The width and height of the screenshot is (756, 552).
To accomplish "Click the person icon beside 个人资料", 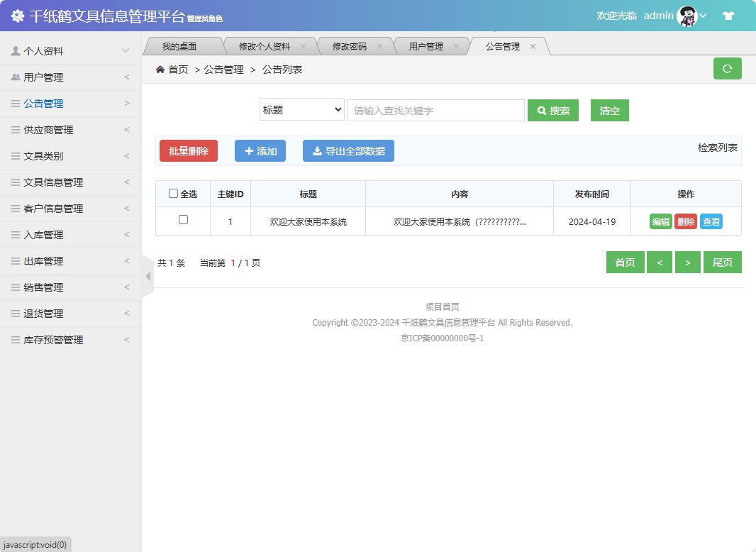I will [x=17, y=50].
